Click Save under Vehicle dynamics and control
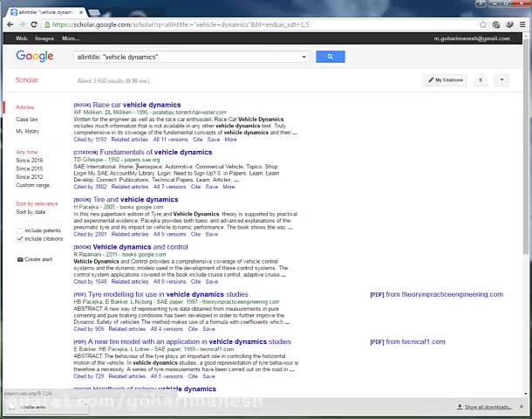Screen dimensions: 532x419 211,281
